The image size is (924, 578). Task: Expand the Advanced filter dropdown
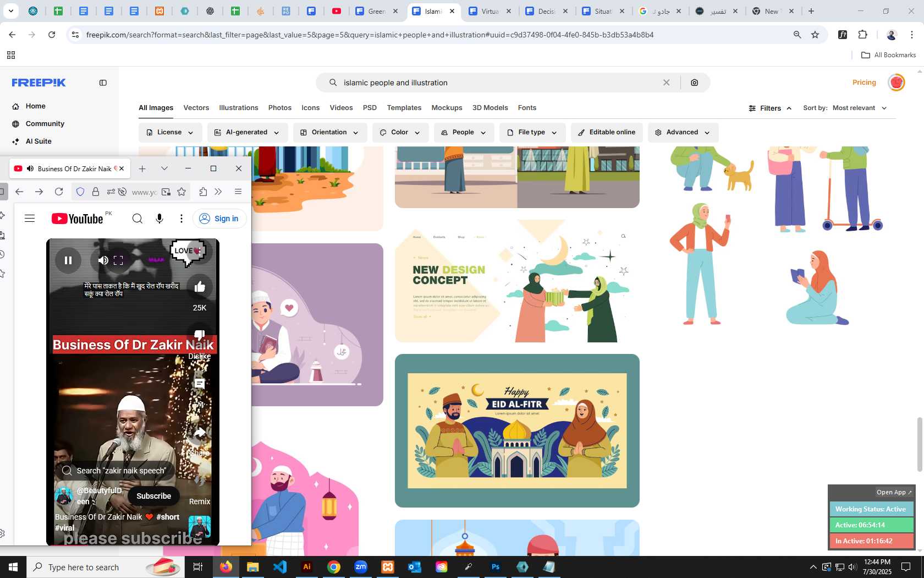[x=683, y=133]
